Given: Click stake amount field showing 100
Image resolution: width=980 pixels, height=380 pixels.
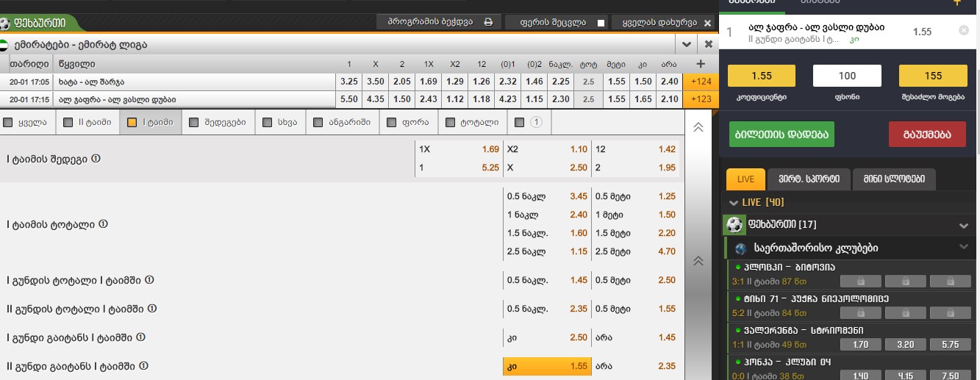Looking at the screenshot, I should (x=847, y=76).
